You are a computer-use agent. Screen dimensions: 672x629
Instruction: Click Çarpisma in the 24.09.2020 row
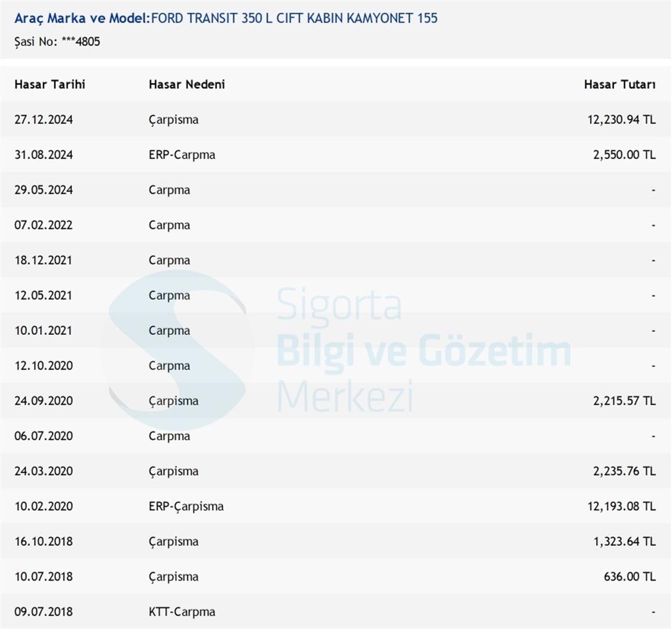pyautogui.click(x=174, y=401)
